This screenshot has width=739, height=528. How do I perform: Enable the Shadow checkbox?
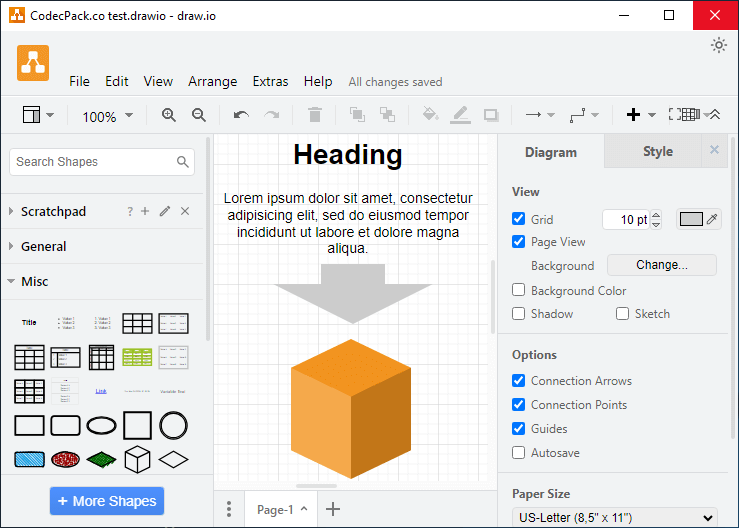(x=518, y=314)
